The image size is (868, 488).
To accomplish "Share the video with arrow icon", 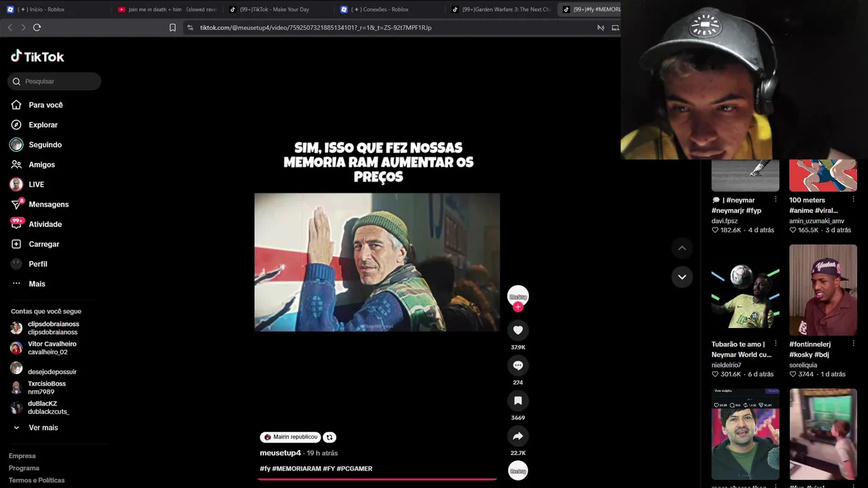I will [x=518, y=436].
